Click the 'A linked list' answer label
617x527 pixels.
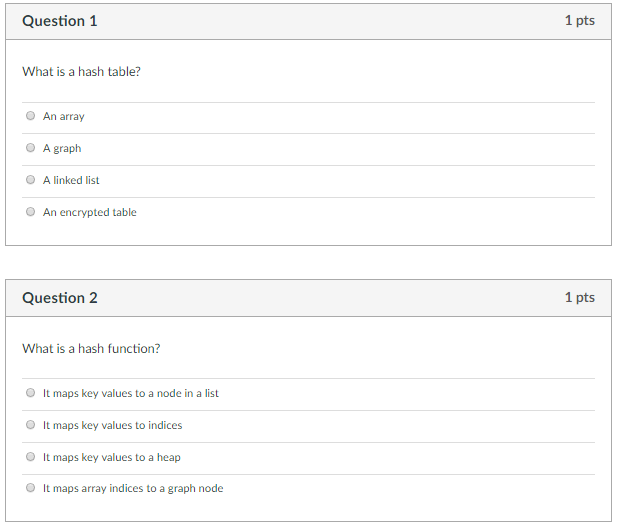(x=71, y=180)
